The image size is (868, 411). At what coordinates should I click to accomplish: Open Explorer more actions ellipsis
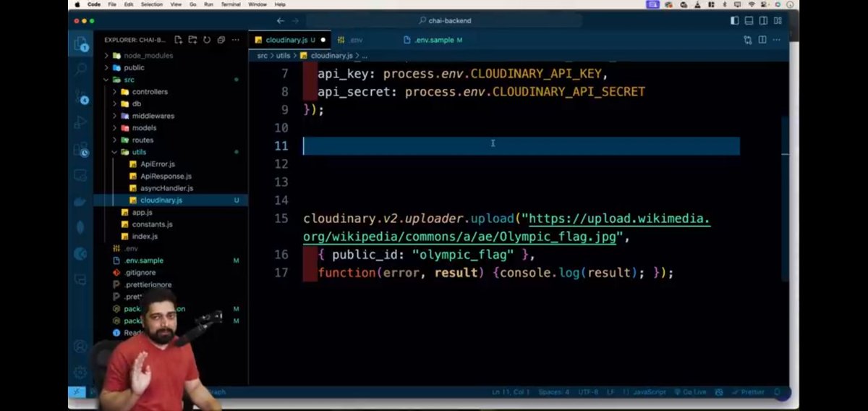click(235, 40)
